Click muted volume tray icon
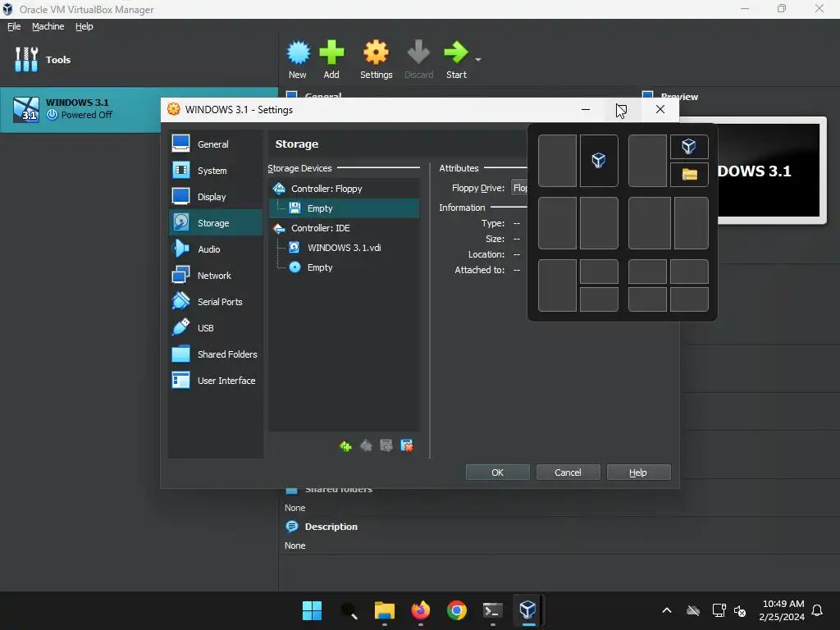This screenshot has width=840, height=630. pos(740,610)
